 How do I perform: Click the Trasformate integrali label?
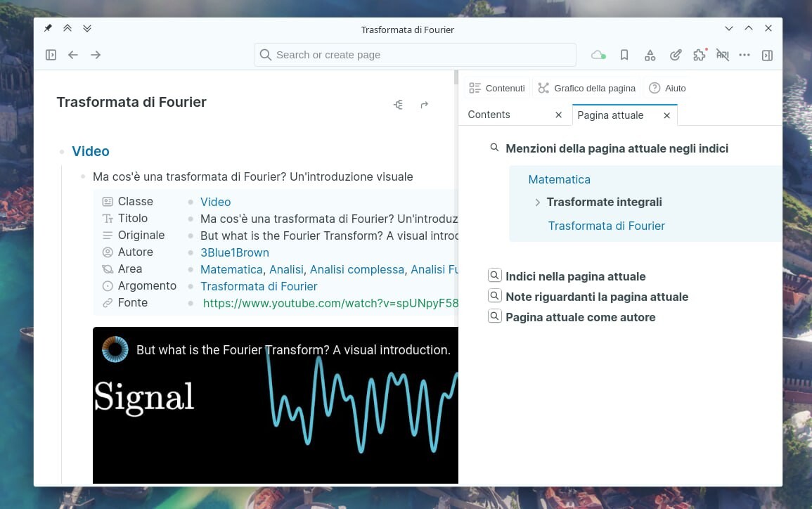click(x=605, y=202)
